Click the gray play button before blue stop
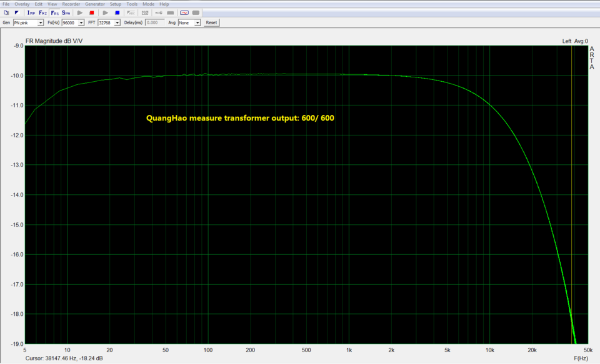 coord(106,12)
